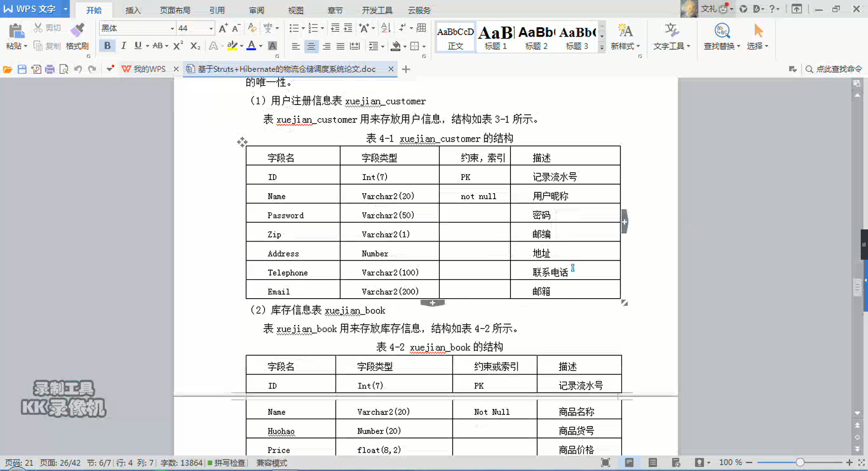
Task: Open the 页面布局 (Page Layout) tab
Action: tap(175, 10)
